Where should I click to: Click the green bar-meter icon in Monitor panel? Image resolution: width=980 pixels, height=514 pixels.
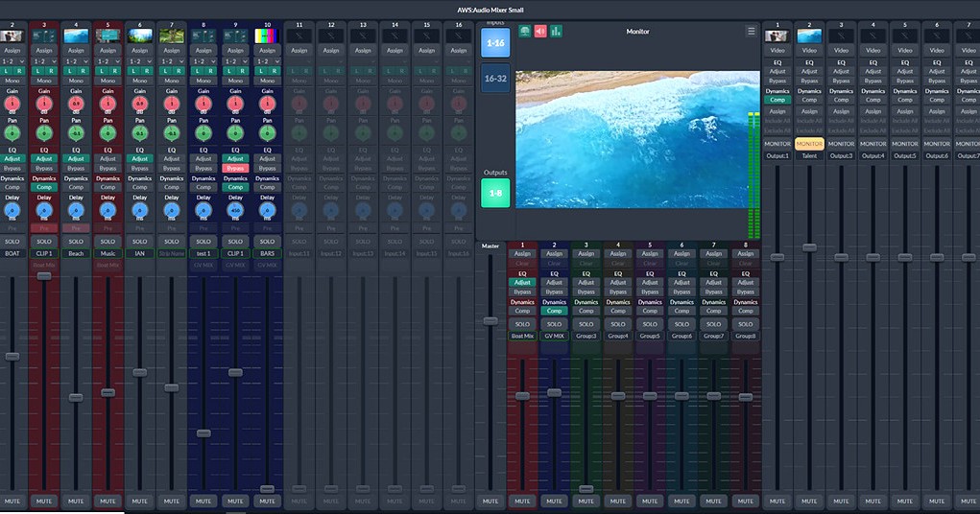point(556,32)
